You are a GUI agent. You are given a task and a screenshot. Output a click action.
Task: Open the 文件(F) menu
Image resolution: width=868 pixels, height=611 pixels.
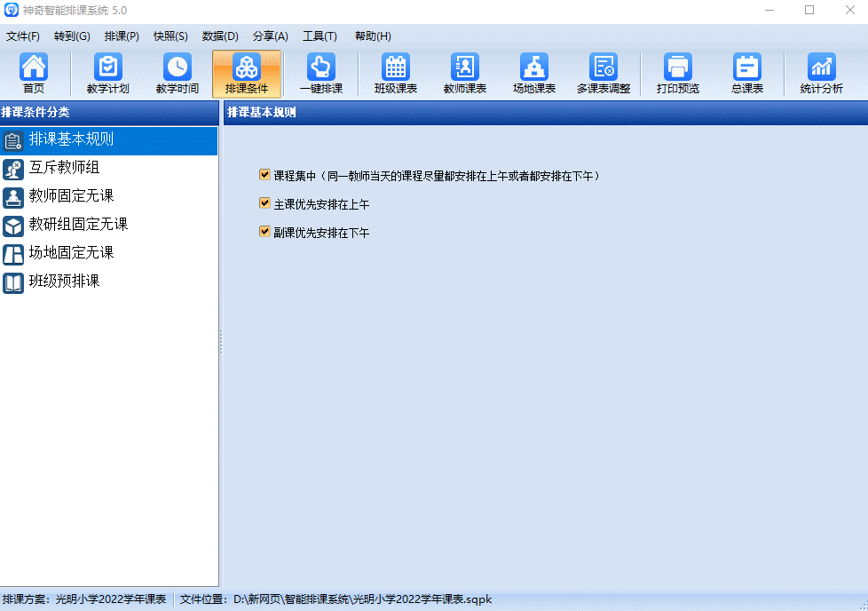23,36
